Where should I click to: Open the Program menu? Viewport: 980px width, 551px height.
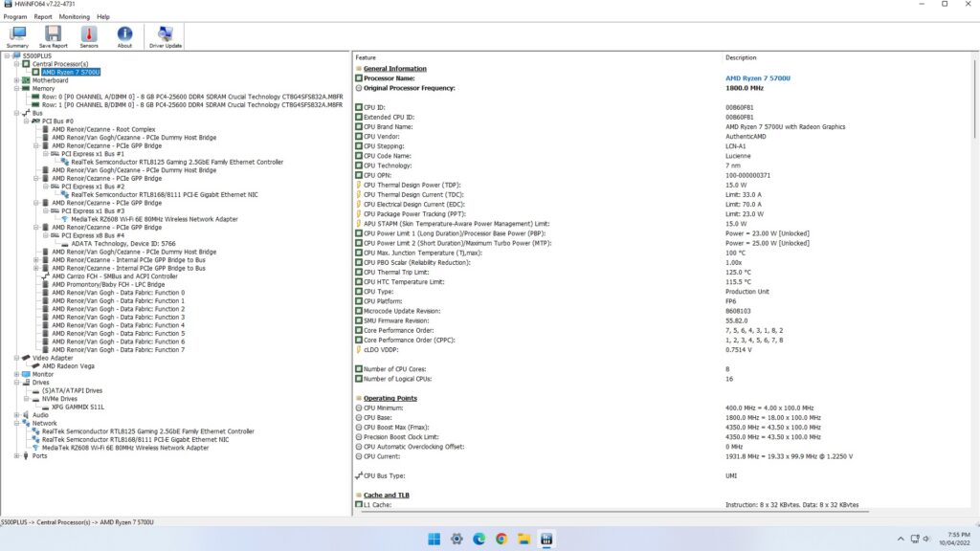click(15, 16)
